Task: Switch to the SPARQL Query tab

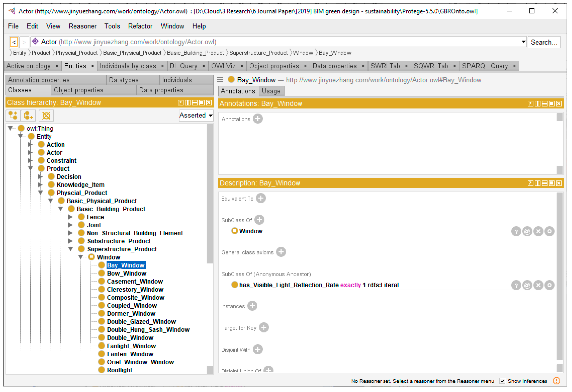Action: (485, 66)
